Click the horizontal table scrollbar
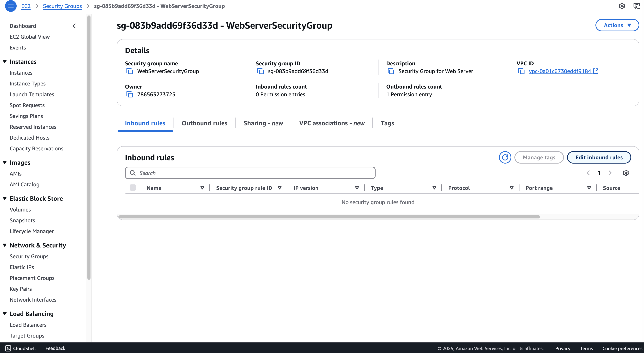Image resolution: width=644 pixels, height=353 pixels. 329,217
